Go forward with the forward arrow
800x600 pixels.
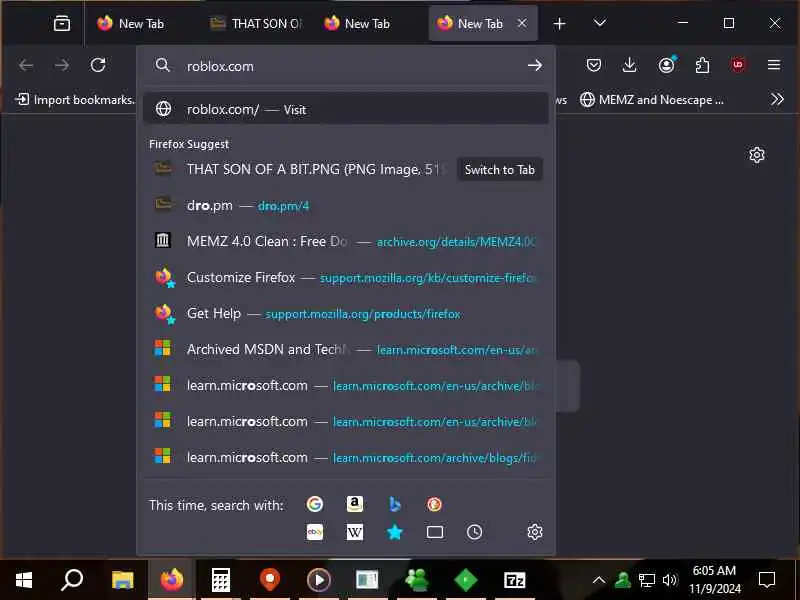coord(62,65)
